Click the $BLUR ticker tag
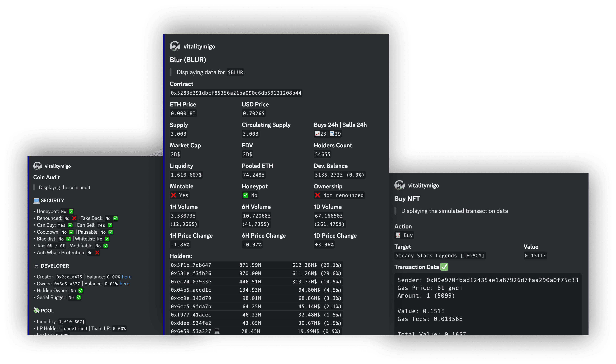The width and height of the screenshot is (616, 364). tap(235, 72)
